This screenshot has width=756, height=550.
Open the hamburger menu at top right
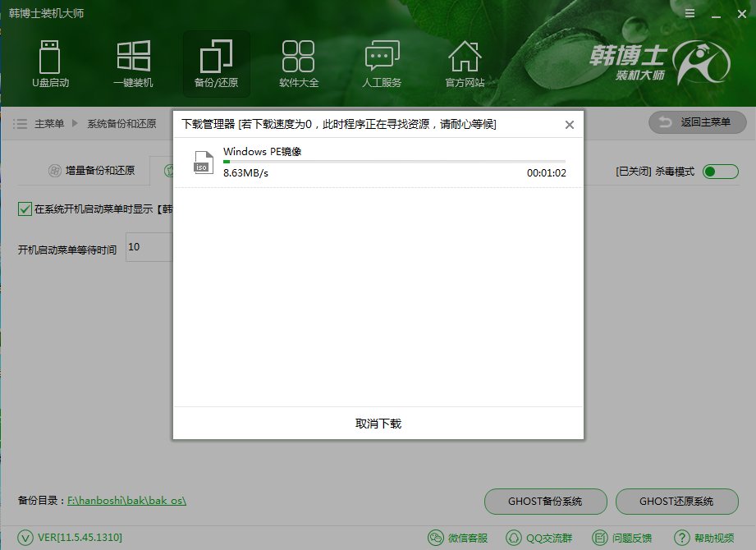689,13
